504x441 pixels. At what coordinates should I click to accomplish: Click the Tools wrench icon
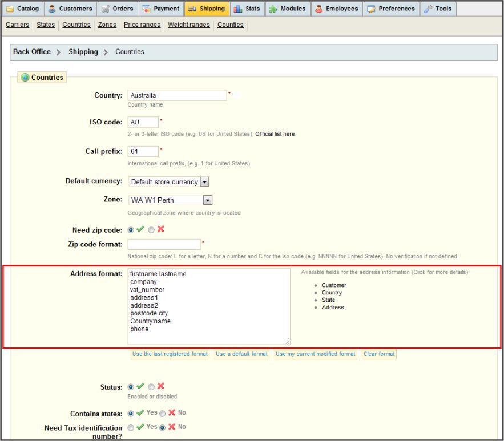[x=428, y=9]
